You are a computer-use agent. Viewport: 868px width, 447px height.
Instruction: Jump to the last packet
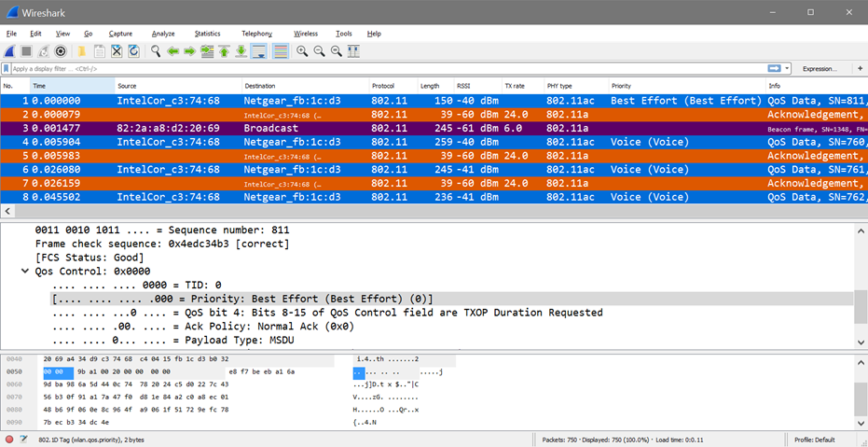[241, 51]
